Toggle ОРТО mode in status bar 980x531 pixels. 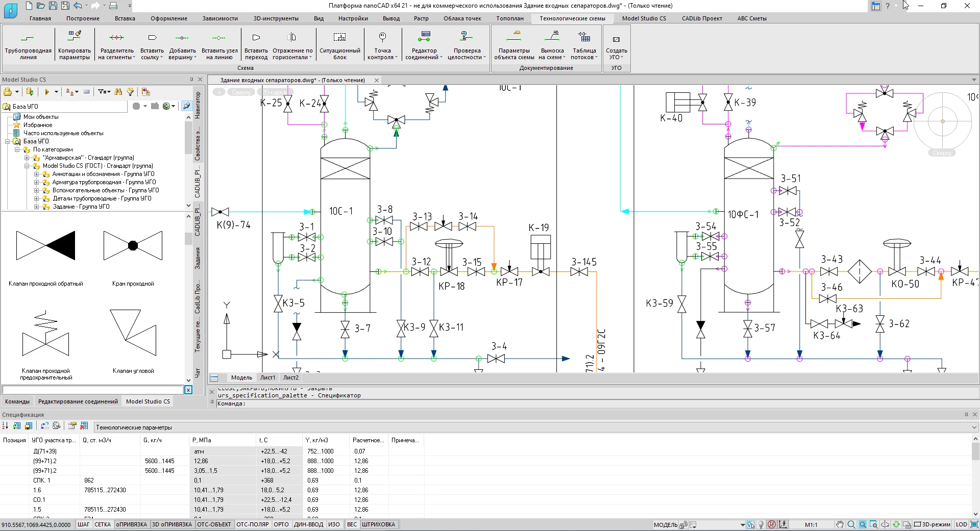point(281,524)
